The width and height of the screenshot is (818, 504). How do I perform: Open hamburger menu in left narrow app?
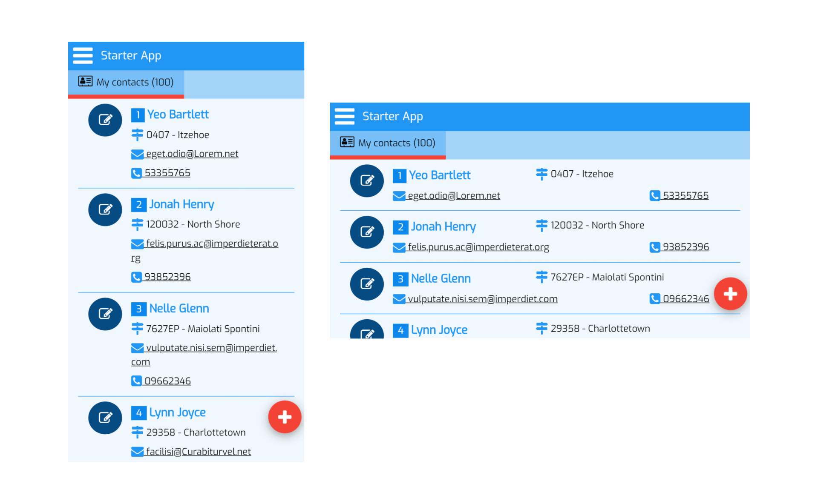click(83, 55)
